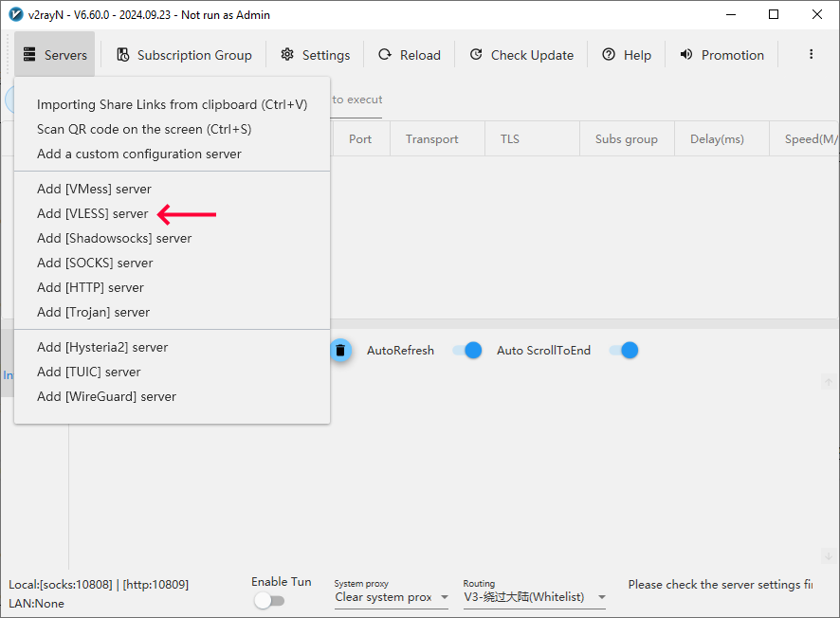This screenshot has height=618, width=840.
Task: Choose Add [Hysteria2] server
Action: [x=172, y=348]
